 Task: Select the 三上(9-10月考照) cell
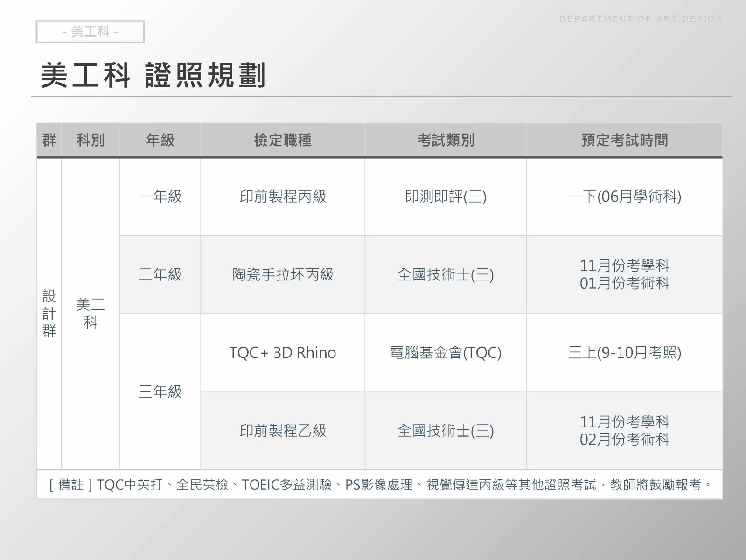click(x=625, y=352)
